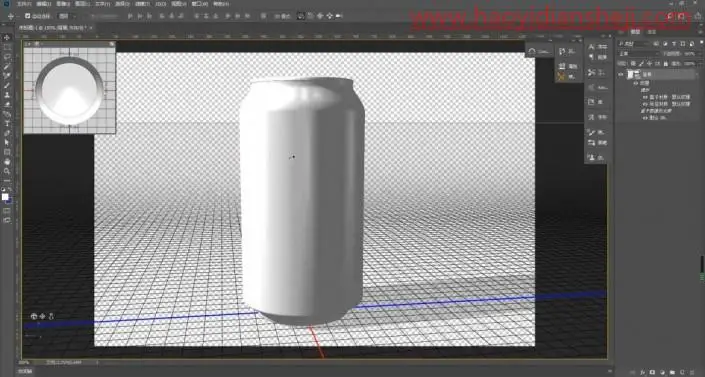Open the blend mode dropdown in Layers panel
705x377 pixels.
pyautogui.click(x=638, y=54)
